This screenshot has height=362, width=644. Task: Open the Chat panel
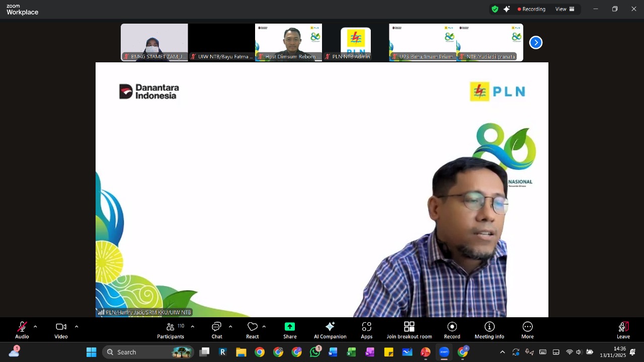tap(217, 330)
